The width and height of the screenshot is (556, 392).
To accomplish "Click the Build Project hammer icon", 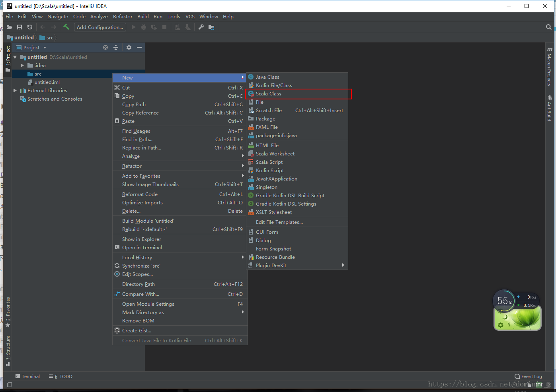I will [x=66, y=27].
